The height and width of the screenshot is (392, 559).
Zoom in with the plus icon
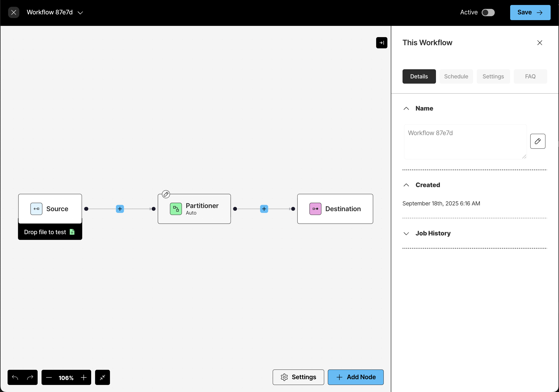point(84,377)
